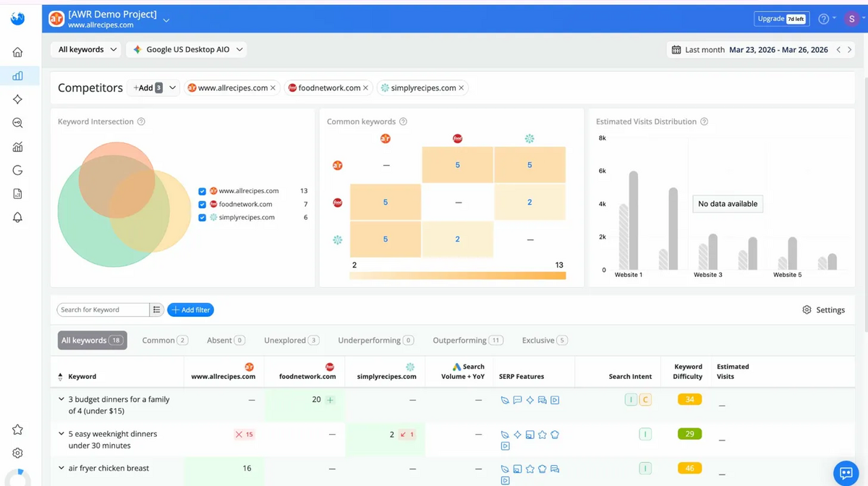Image resolution: width=868 pixels, height=486 pixels.
Task: Click Commercial intent 'C' badge
Action: click(x=645, y=399)
